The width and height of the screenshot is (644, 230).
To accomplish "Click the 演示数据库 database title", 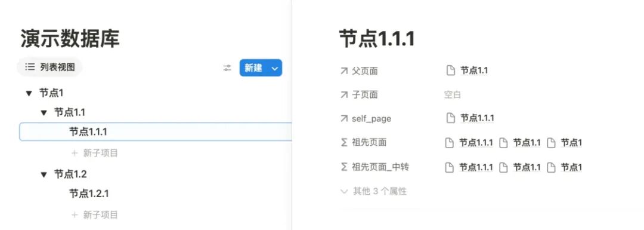I will tap(70, 39).
